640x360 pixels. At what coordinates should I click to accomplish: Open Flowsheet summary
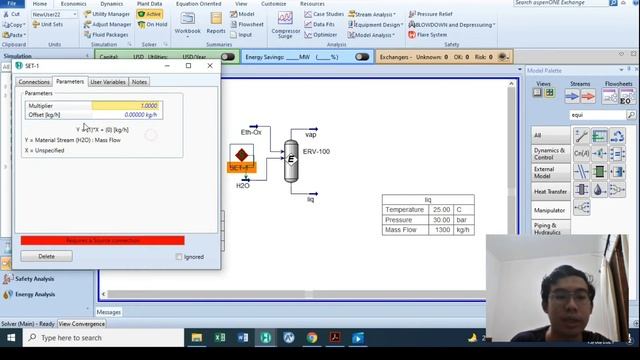[247, 24]
